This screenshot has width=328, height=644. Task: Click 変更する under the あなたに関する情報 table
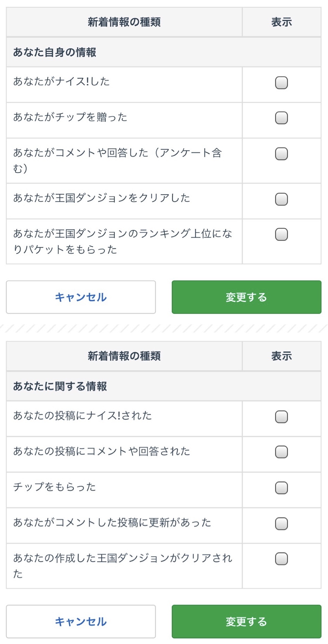coord(246,621)
